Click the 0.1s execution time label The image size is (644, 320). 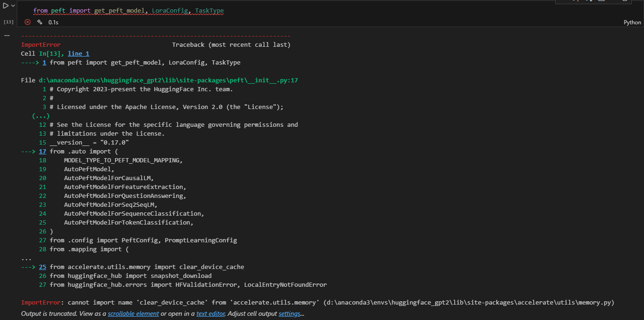click(53, 22)
